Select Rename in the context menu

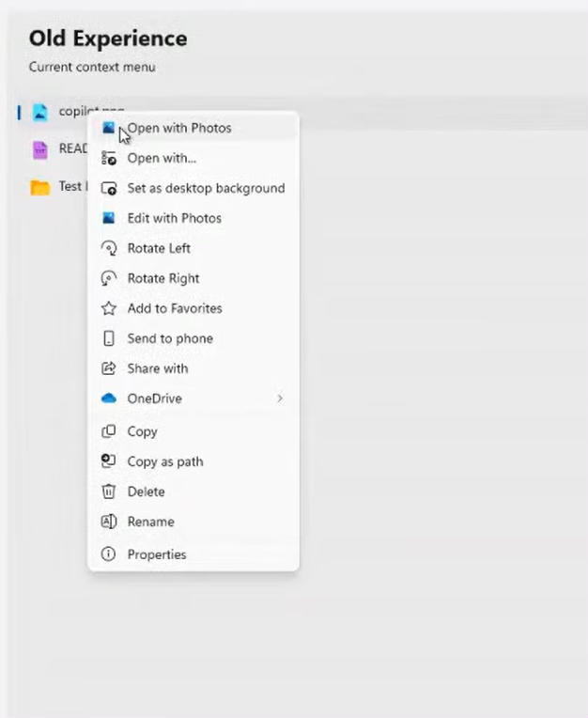150,522
